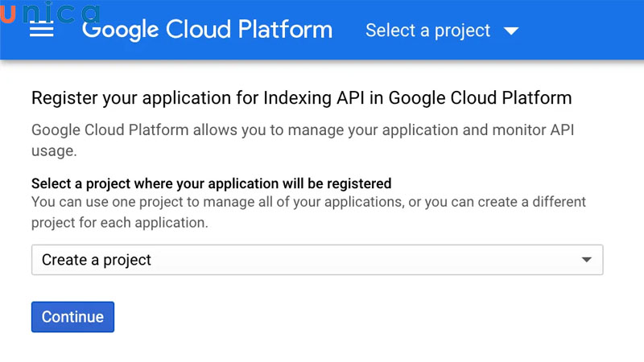Click the "Create a project" text in the selector
Image resolution: width=644 pixels, height=362 pixels.
click(97, 260)
